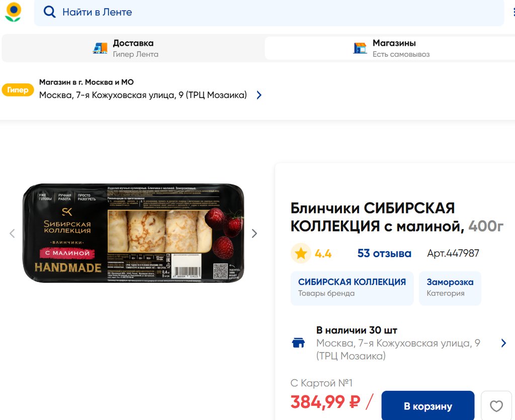The width and height of the screenshot is (515, 420).
Task: Add product with В корзину button
Action: (x=428, y=406)
